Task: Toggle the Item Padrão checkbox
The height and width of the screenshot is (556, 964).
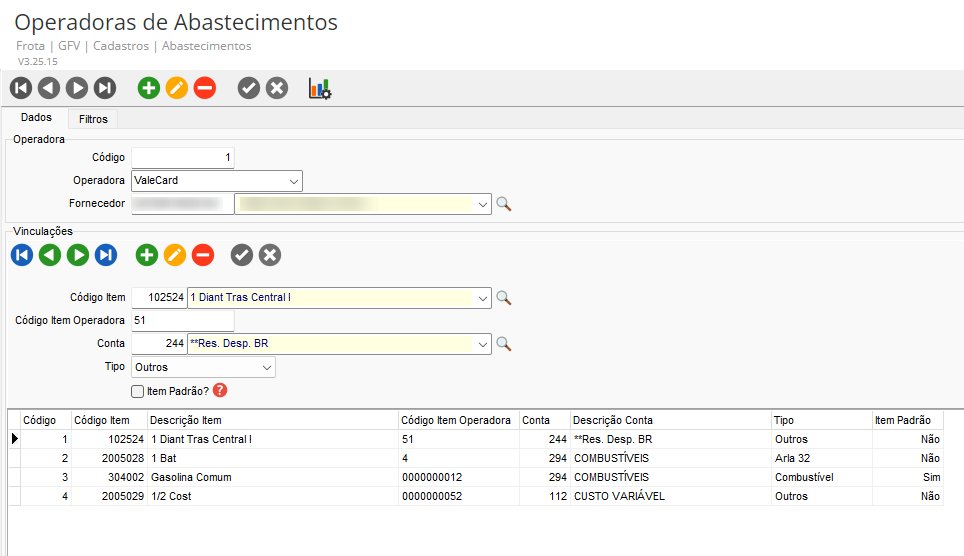Action: point(138,391)
